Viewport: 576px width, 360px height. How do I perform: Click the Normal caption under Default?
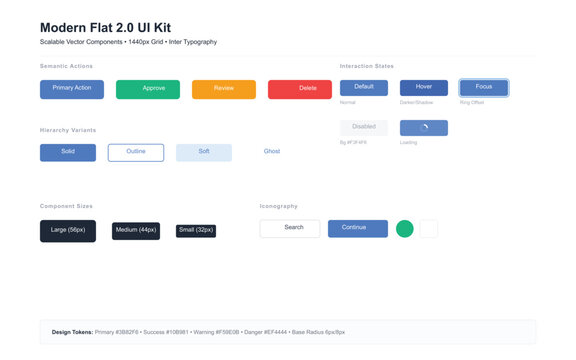click(x=348, y=102)
